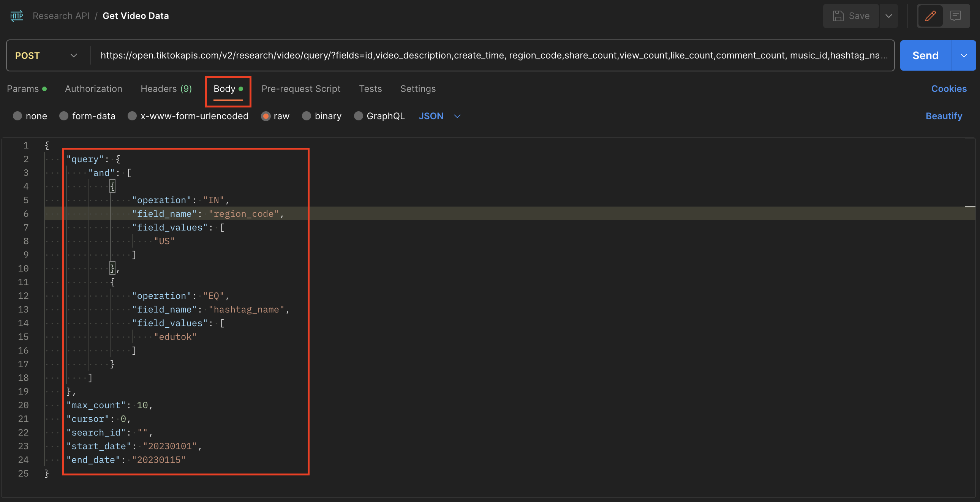Screen dimensions: 980x502
Task: Click the Beautify link
Action: point(944,116)
